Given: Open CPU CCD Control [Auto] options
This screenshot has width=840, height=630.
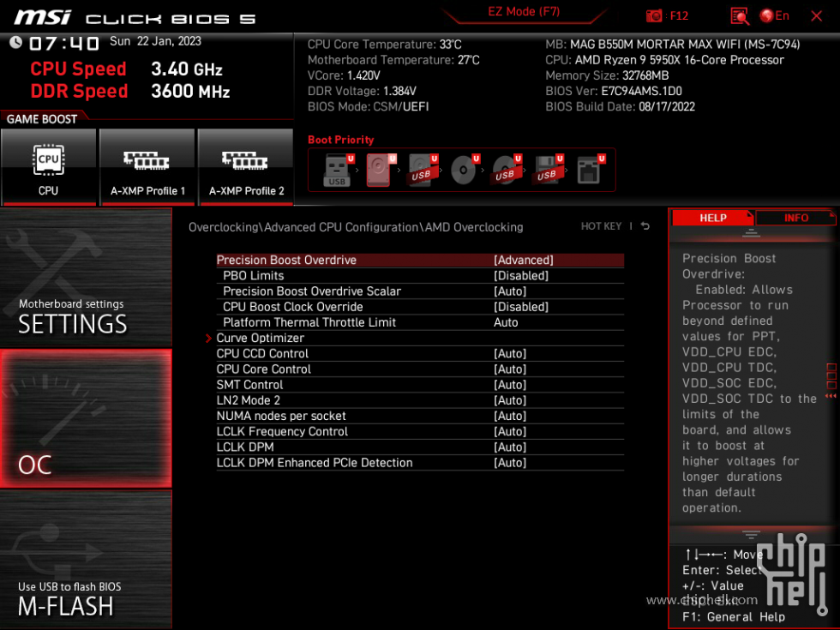Looking at the screenshot, I should pyautogui.click(x=510, y=353).
